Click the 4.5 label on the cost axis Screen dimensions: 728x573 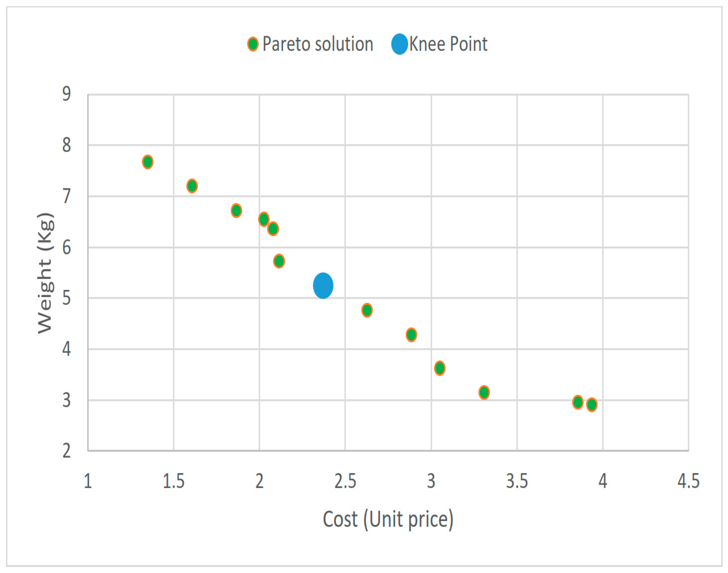(x=688, y=481)
